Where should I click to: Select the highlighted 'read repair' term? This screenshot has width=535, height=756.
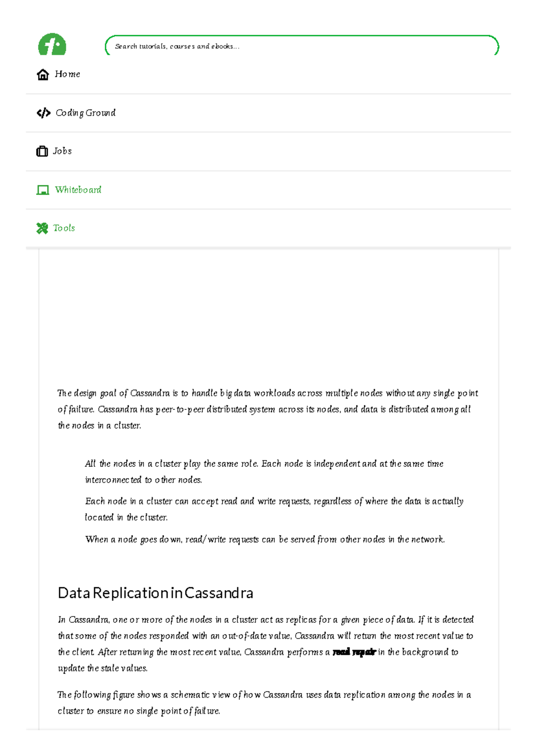pos(354,652)
